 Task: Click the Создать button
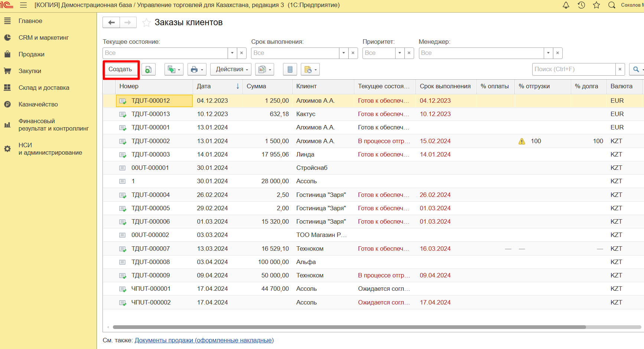point(120,69)
